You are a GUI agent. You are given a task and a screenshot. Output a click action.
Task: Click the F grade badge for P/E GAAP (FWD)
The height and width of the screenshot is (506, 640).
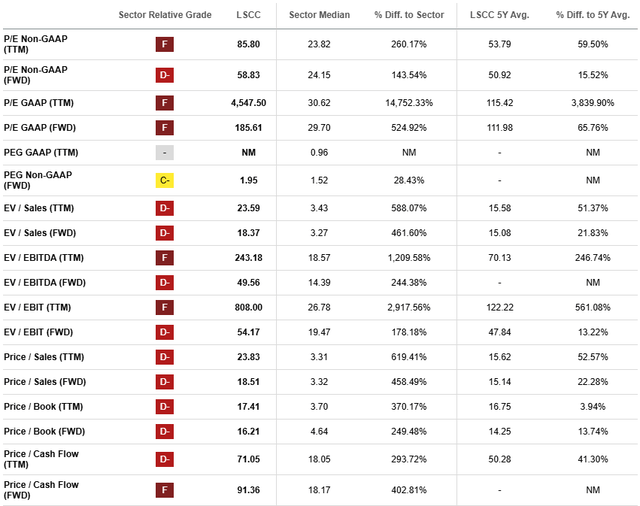pyautogui.click(x=164, y=128)
